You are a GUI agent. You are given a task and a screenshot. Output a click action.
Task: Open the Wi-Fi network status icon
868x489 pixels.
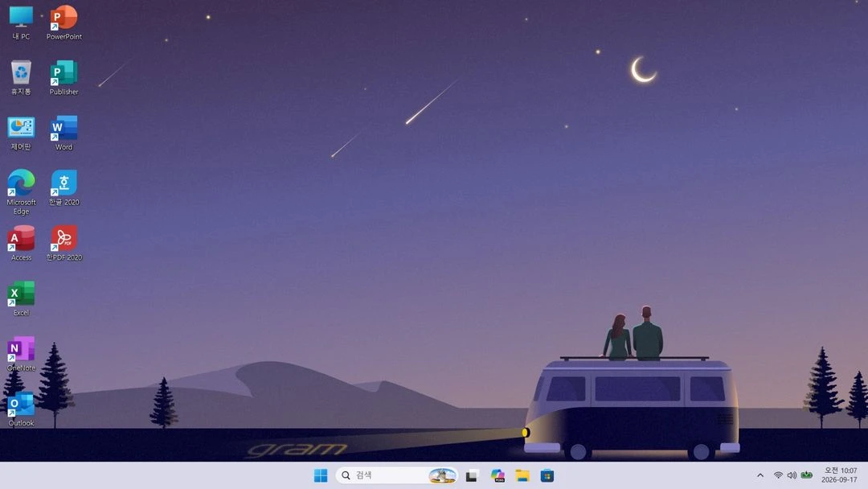778,475
